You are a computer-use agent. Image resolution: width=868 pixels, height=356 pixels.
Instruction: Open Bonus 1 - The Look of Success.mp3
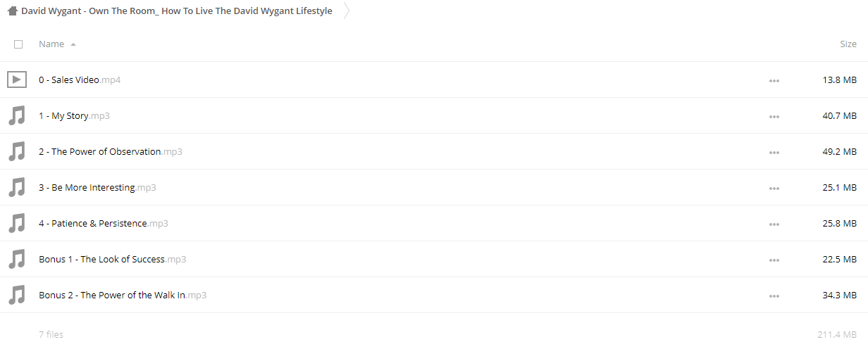click(x=113, y=259)
